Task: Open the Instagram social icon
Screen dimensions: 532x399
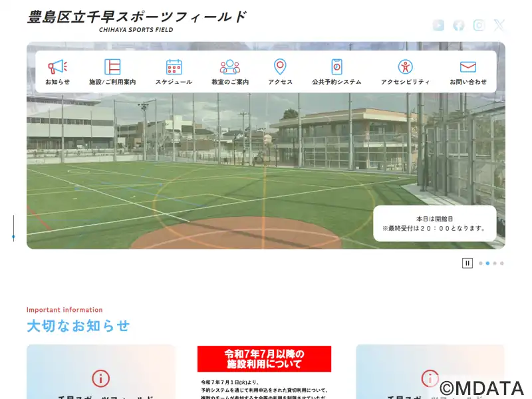Action: click(479, 25)
